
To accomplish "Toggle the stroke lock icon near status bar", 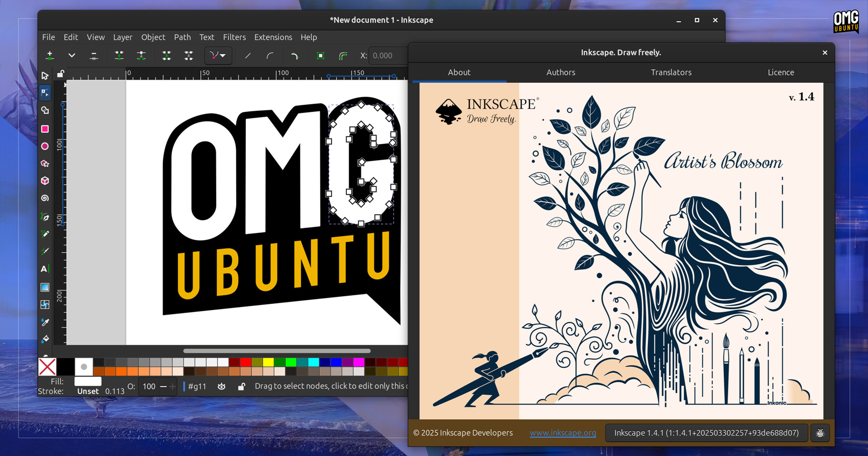I will coord(241,386).
